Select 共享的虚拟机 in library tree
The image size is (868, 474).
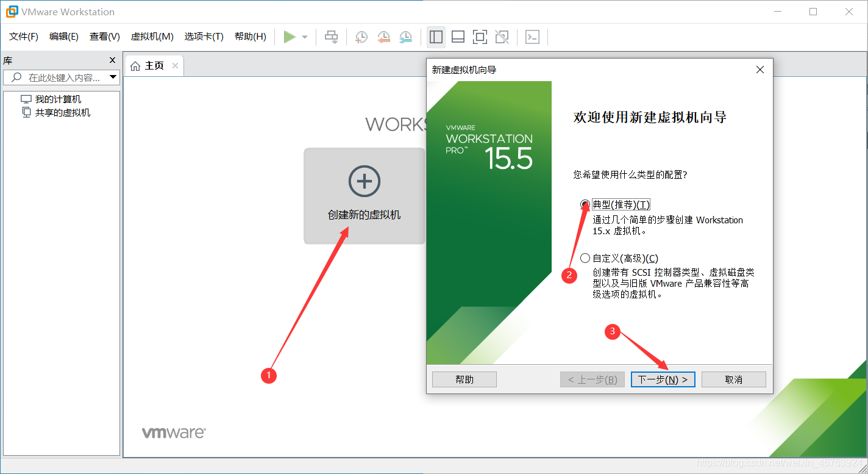63,113
